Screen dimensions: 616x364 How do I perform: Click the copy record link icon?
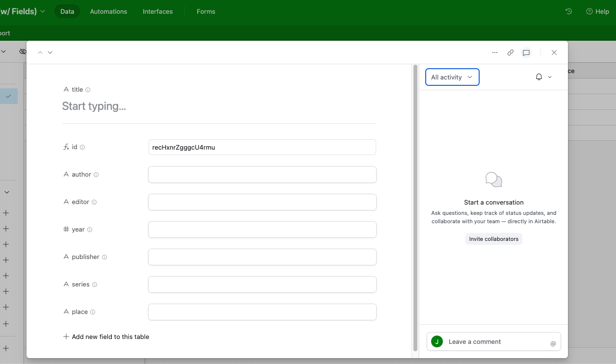click(x=511, y=52)
